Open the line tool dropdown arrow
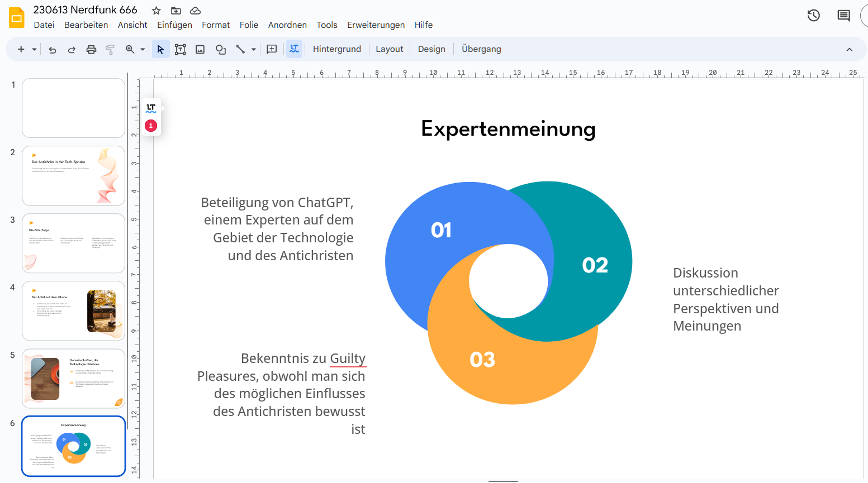The image size is (868, 483). click(x=254, y=50)
